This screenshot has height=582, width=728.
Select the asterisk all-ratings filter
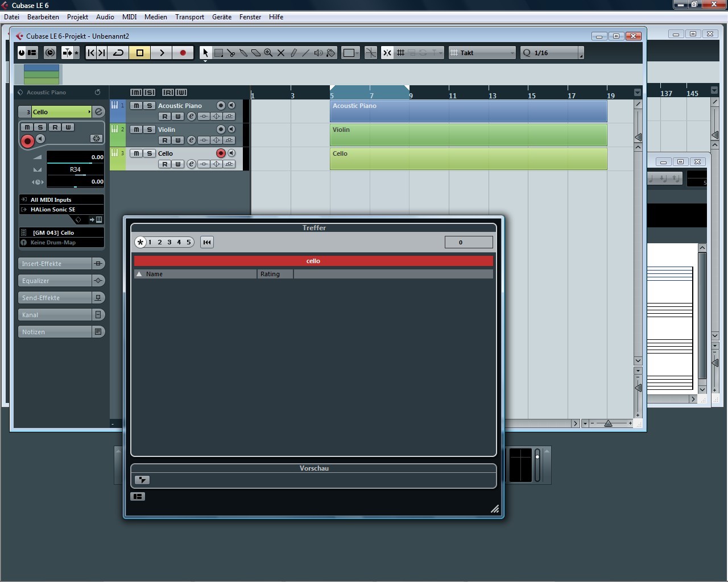[x=140, y=242]
